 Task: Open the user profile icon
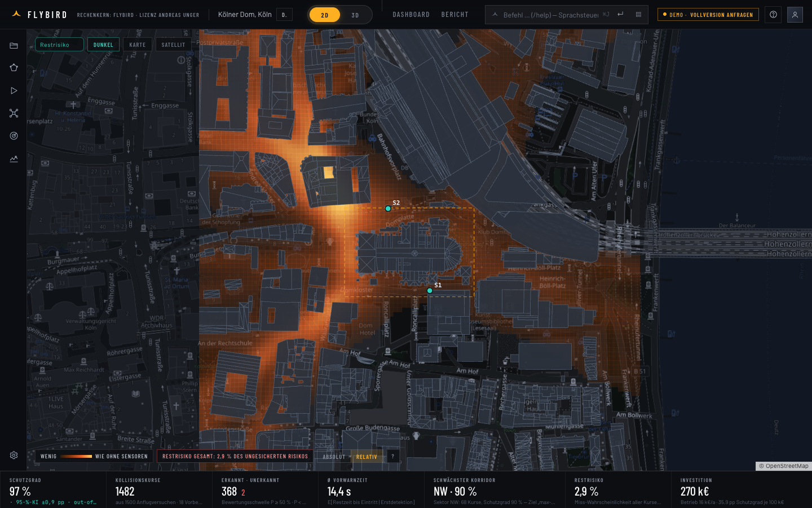(795, 15)
